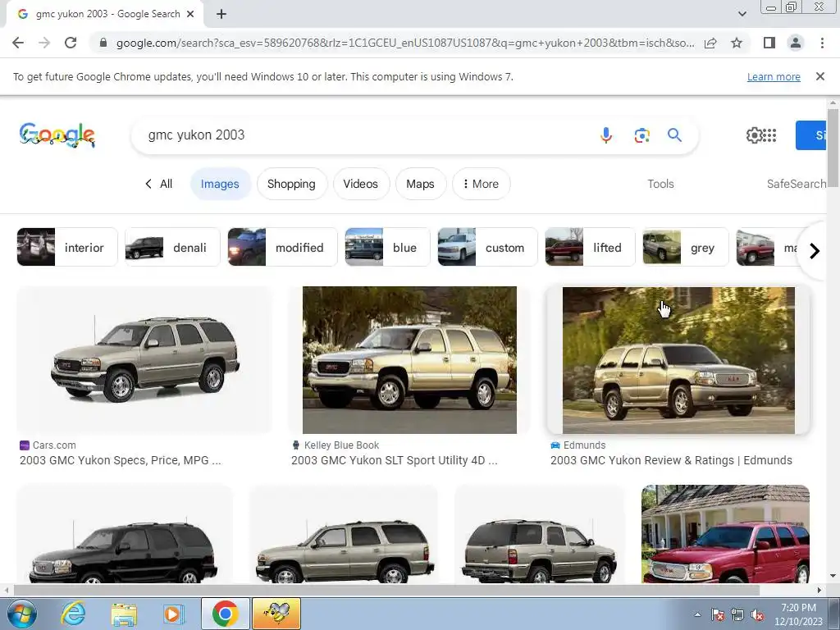Open 2003 GMC Yukon Specs, Price, MPG link

120,461
